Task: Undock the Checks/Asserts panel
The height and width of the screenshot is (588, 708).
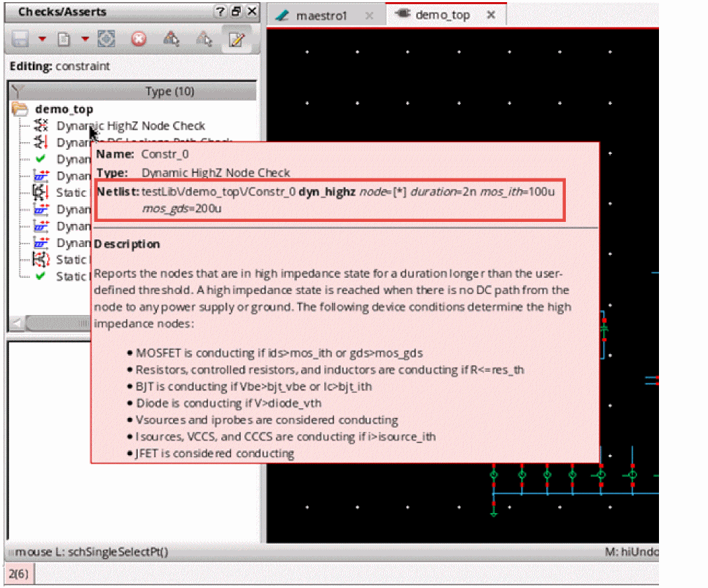Action: (236, 12)
